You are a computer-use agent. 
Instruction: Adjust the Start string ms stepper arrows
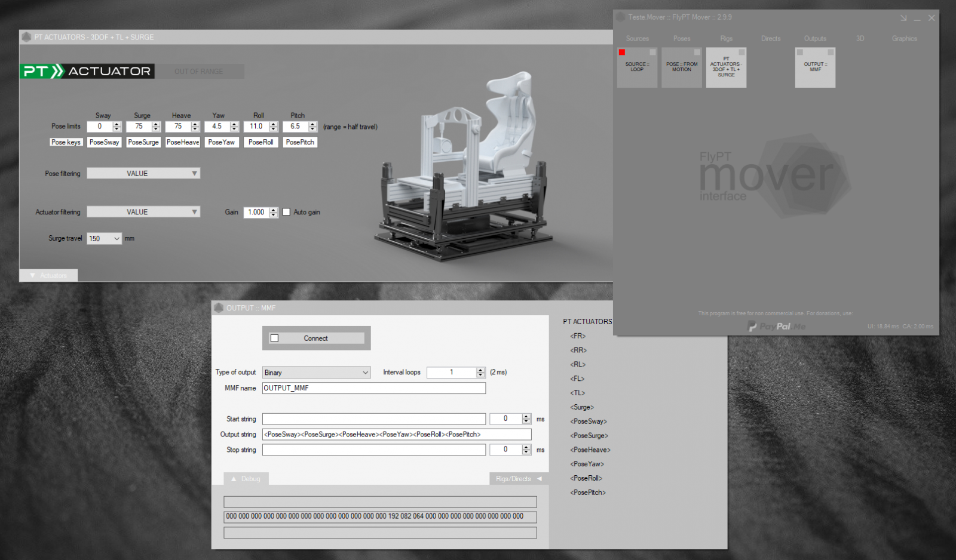coord(526,419)
